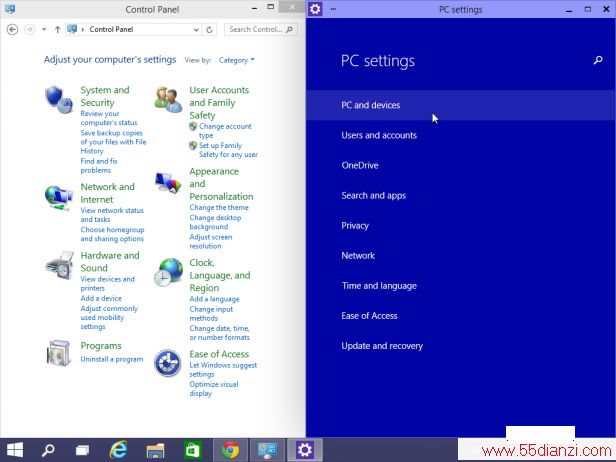Switch to Control Panel taskbar button
Viewport: 616px width, 462px height.
[268, 450]
